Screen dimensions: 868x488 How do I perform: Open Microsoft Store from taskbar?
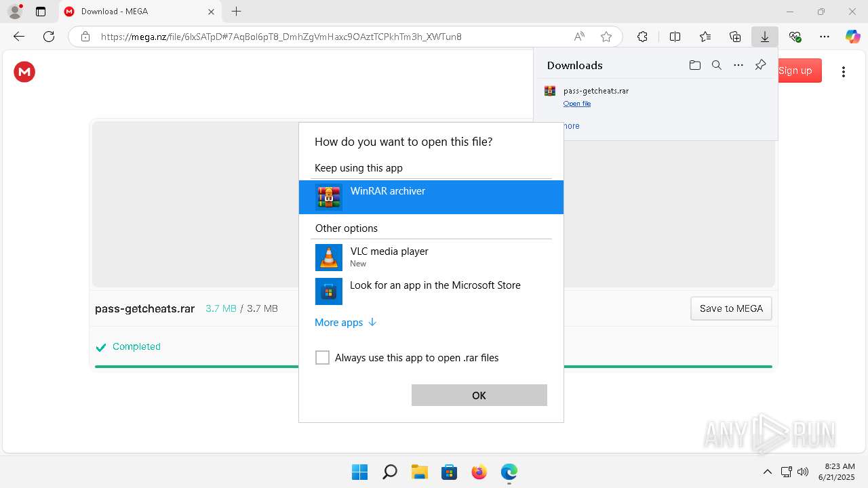click(449, 472)
